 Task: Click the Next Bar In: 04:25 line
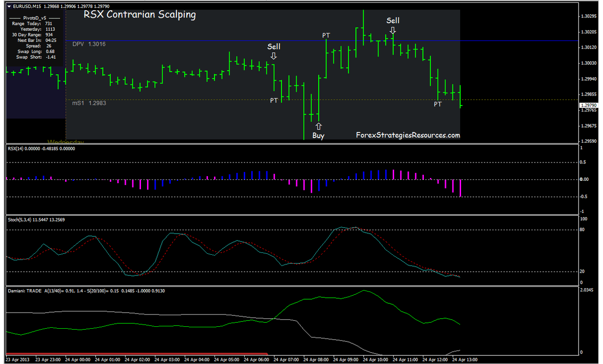coord(36,40)
